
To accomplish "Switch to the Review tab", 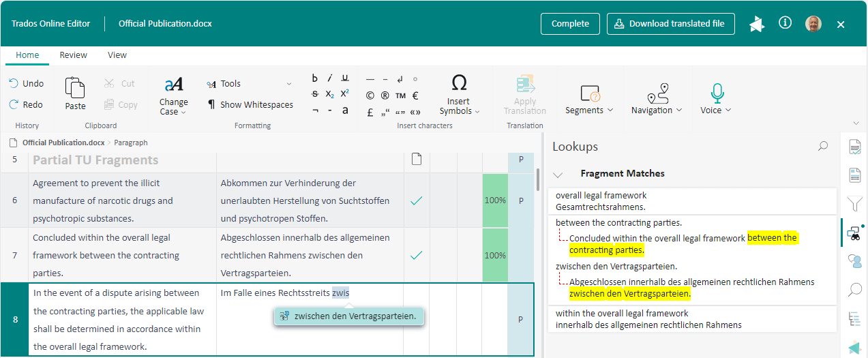I will tap(73, 55).
